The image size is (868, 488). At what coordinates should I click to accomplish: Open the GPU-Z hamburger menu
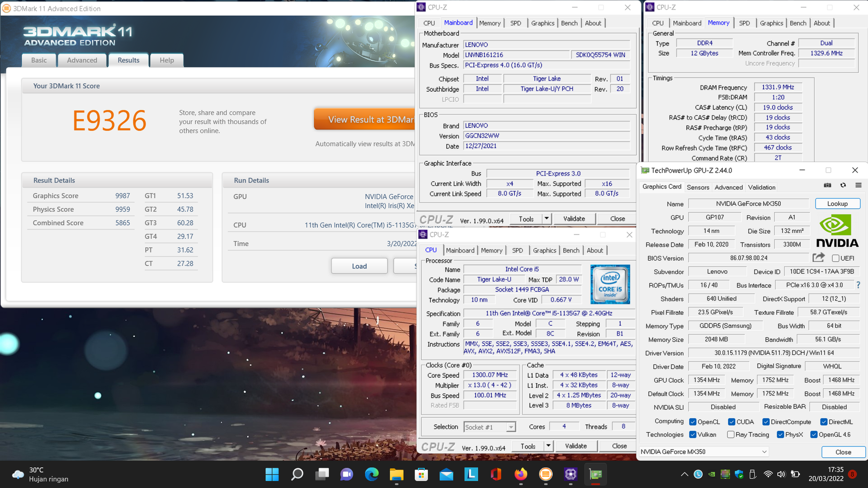(x=859, y=185)
